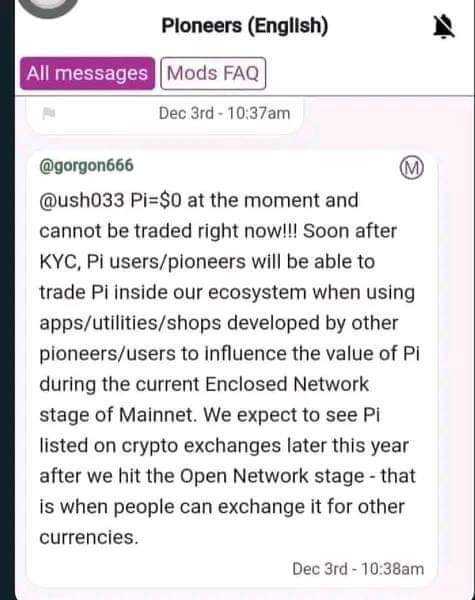The width and height of the screenshot is (475, 600).
Task: Click the 'Pi=$0' text in the message
Action: [x=156, y=201]
